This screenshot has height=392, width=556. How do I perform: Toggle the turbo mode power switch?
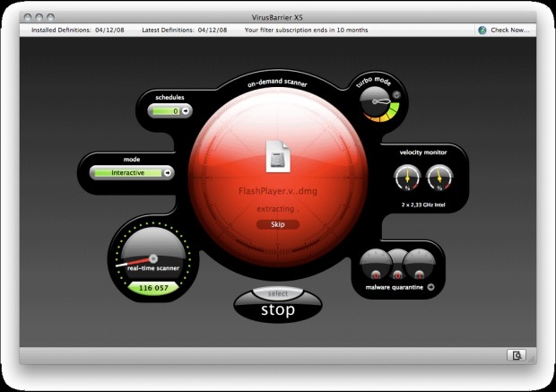(395, 95)
